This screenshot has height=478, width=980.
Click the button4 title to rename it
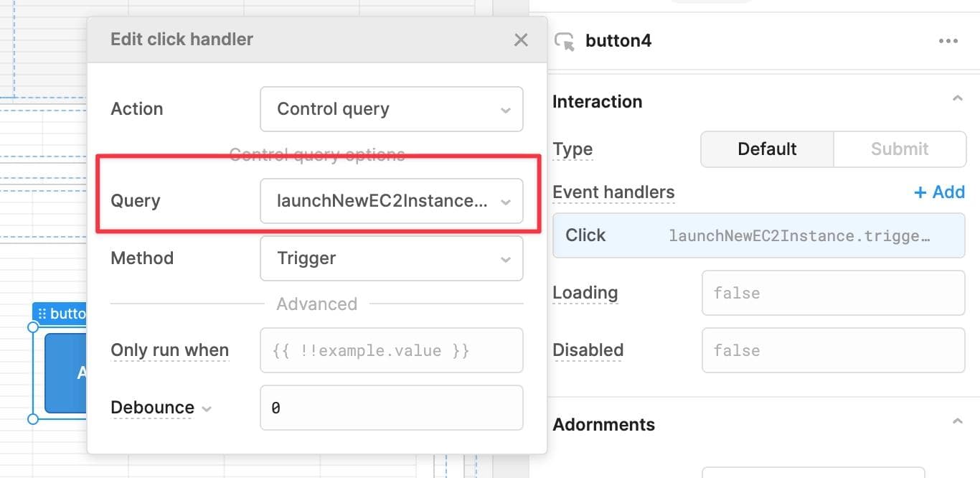[618, 41]
